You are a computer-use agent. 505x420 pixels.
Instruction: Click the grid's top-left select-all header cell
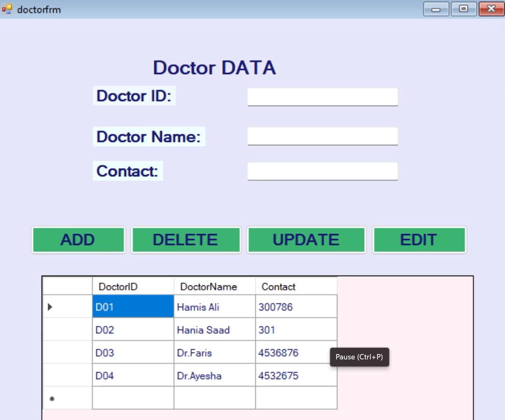coord(68,286)
